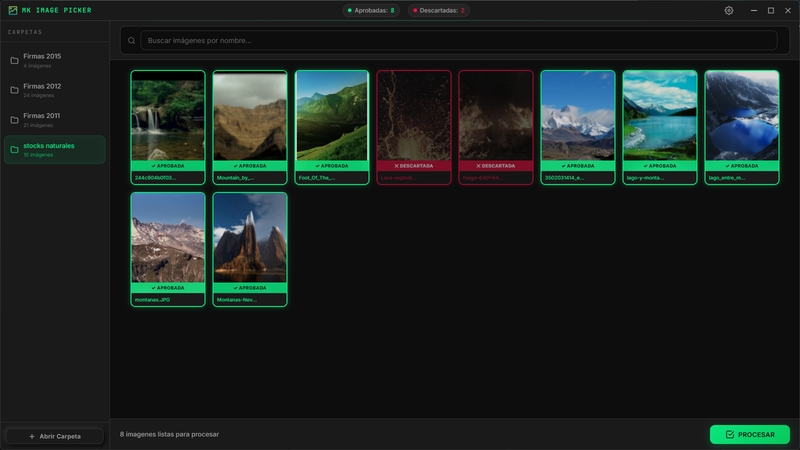Toggle APROBADA status on the lago_entre_m card
The image size is (800, 450).
[x=742, y=166]
